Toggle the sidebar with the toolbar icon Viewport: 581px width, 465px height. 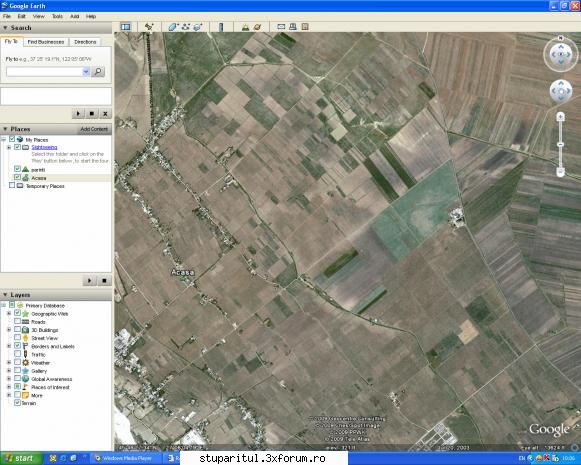click(126, 27)
